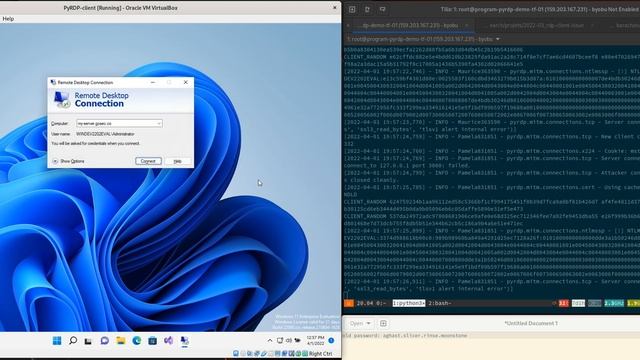
Task: Select byobu window 1:python3
Action: click(x=409, y=303)
